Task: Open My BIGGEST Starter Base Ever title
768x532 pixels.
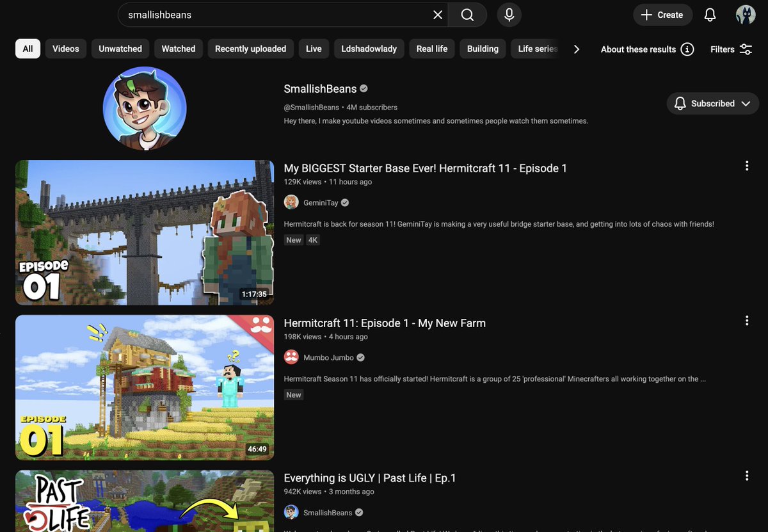Action: click(426, 168)
